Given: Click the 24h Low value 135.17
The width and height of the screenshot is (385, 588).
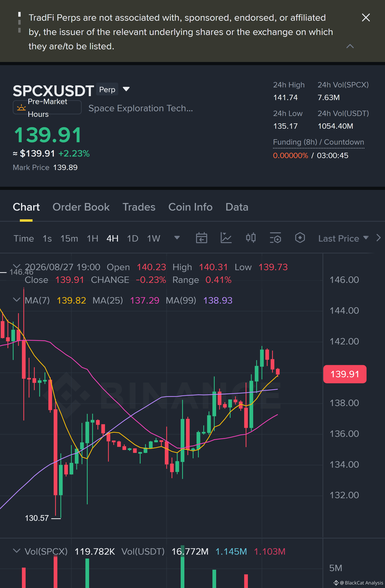Looking at the screenshot, I should click(x=285, y=126).
